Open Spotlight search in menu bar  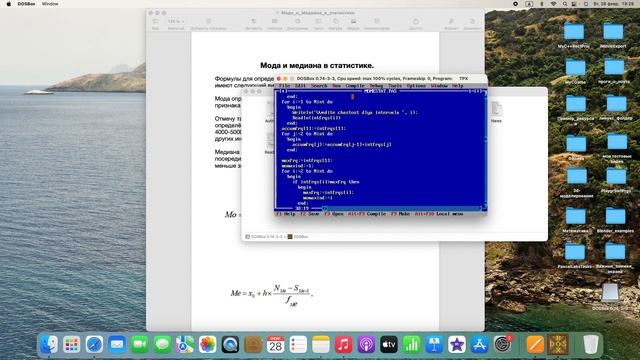564,4
